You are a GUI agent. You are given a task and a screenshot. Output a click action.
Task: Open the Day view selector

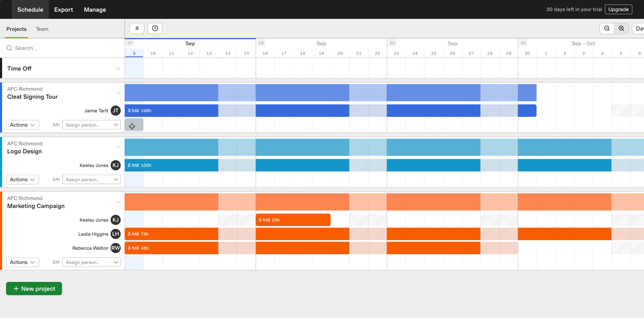640,28
